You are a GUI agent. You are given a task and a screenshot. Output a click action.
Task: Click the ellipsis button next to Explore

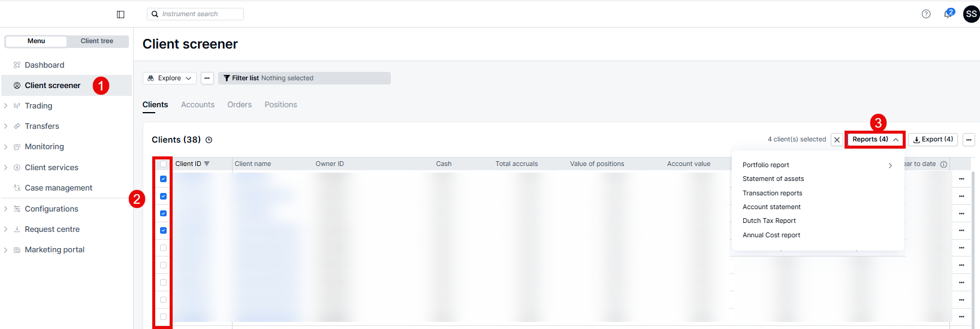207,79
